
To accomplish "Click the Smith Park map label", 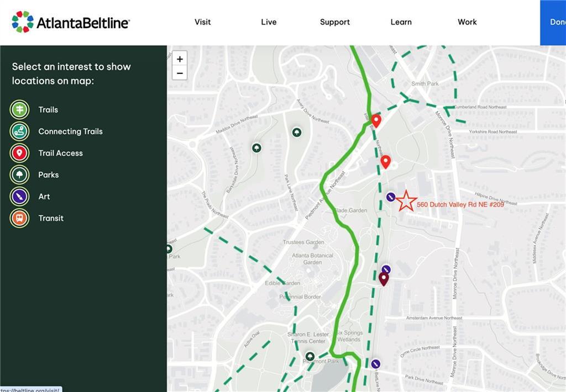I will [425, 83].
